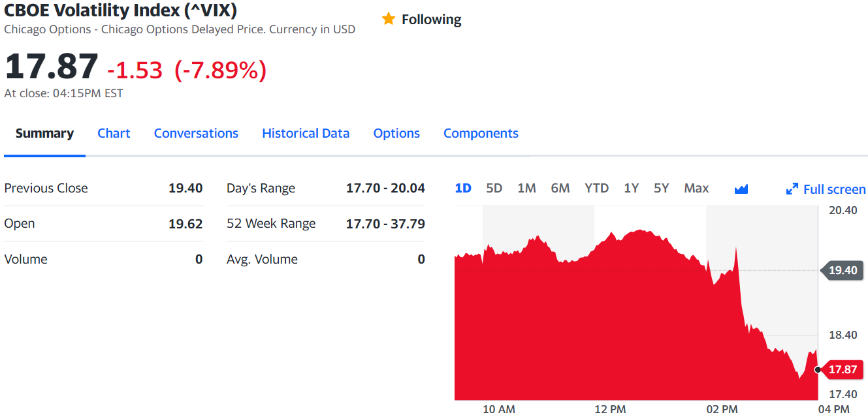Click the Previous Close value 19.40 in table
This screenshot has width=868, height=417.
[185, 188]
